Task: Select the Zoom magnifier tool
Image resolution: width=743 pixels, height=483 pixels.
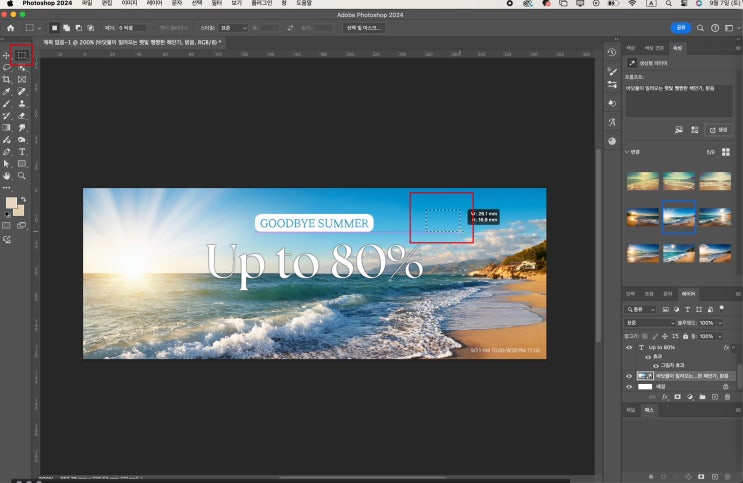Action: pyautogui.click(x=22, y=176)
